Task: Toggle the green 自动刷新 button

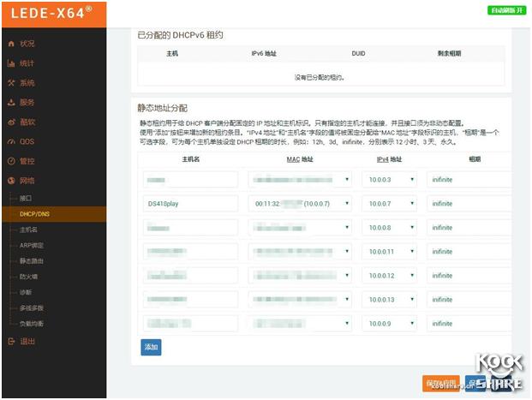Action: (x=506, y=10)
